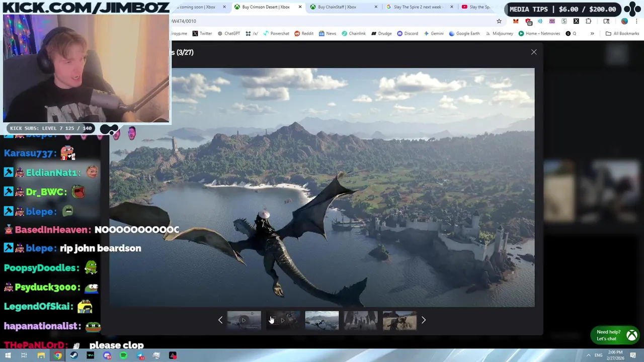Image resolution: width=644 pixels, height=362 pixels.
Task: Open Task View on the taskbar
Action: pyautogui.click(x=24, y=356)
